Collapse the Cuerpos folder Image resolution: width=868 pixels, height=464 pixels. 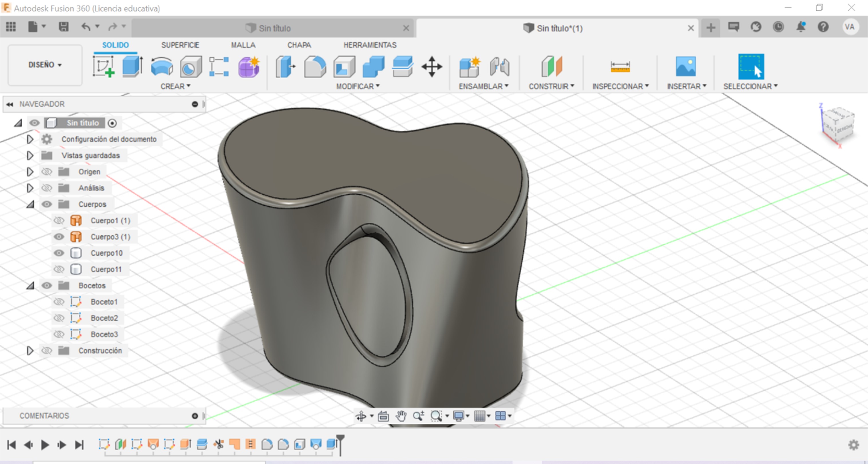pos(31,204)
